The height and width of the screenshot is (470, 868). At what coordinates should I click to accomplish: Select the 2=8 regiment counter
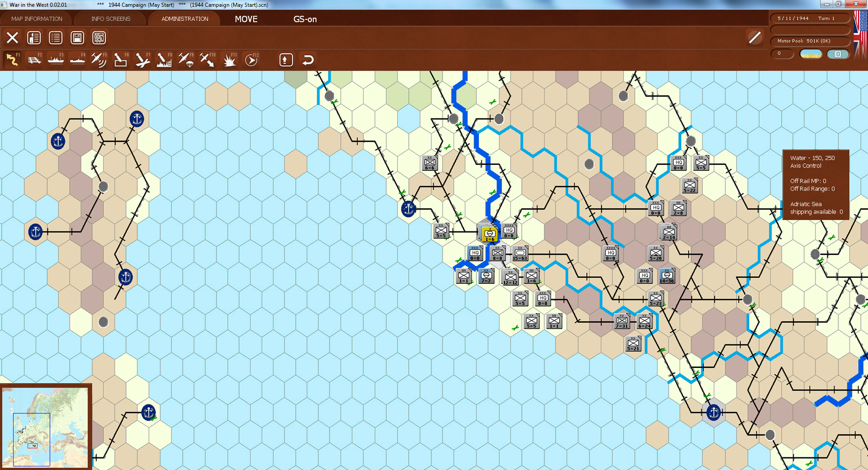(679, 208)
